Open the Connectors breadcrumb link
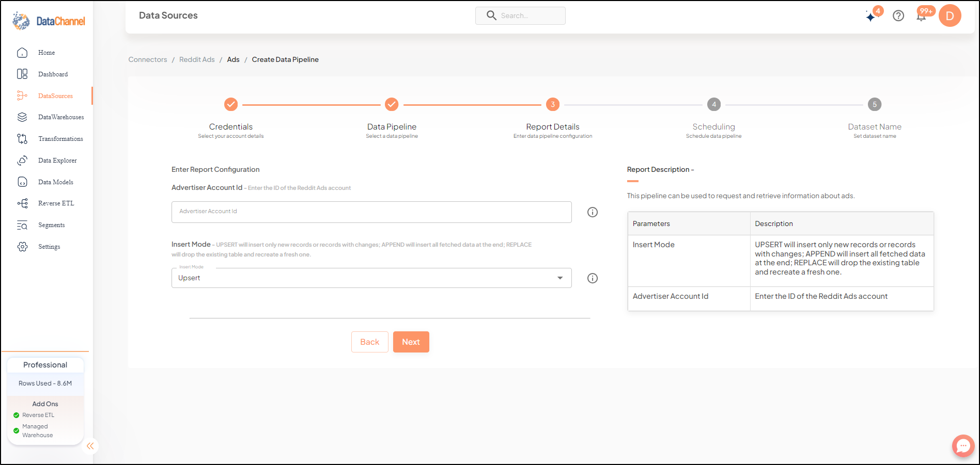Viewport: 980px width, 465px height. [148, 59]
